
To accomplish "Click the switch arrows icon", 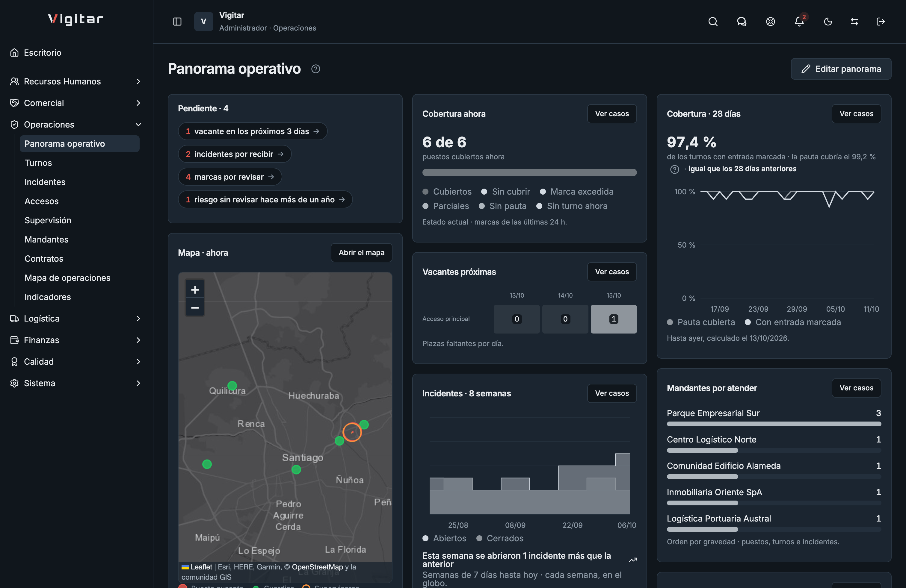I will pos(854,22).
